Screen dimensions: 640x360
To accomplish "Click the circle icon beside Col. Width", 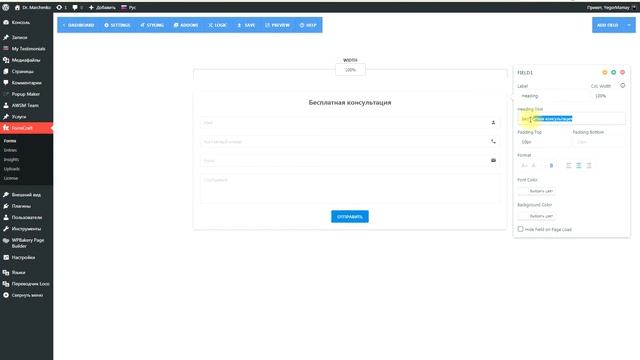I will pos(622,86).
